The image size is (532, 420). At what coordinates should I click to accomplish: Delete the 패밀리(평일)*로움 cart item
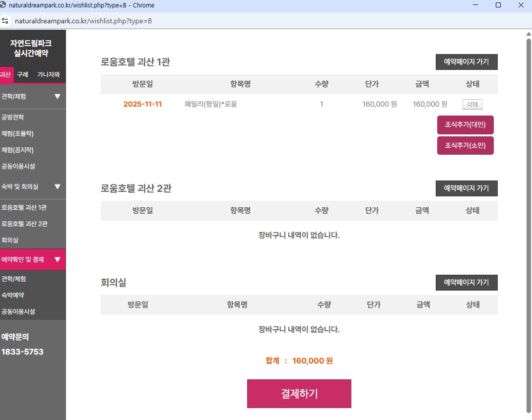tap(472, 104)
